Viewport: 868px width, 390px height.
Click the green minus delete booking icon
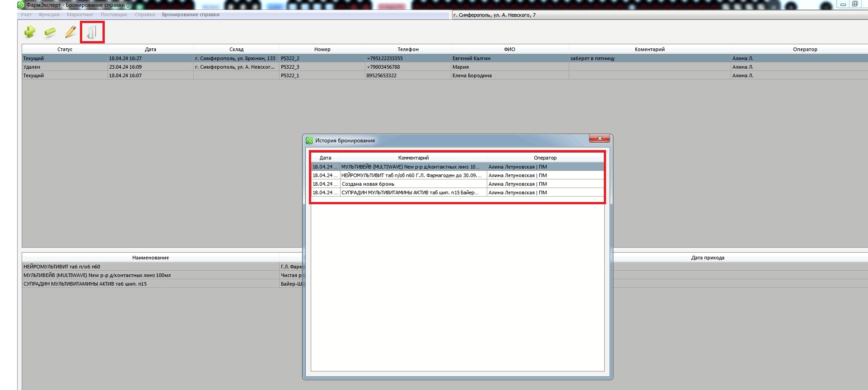click(50, 32)
